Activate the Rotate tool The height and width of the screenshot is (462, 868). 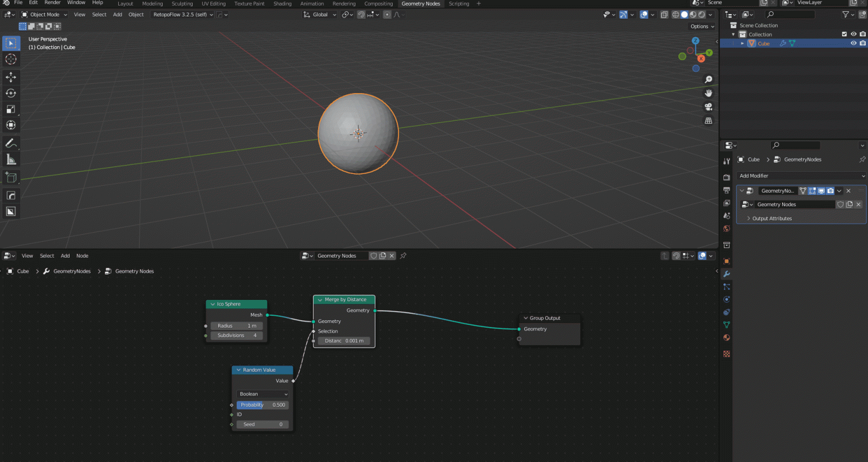[x=11, y=93]
